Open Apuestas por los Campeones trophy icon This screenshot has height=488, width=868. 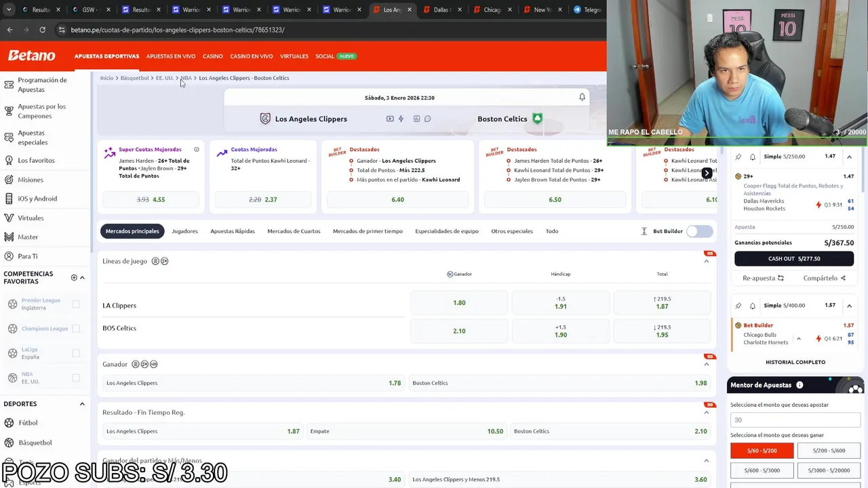coord(9,111)
